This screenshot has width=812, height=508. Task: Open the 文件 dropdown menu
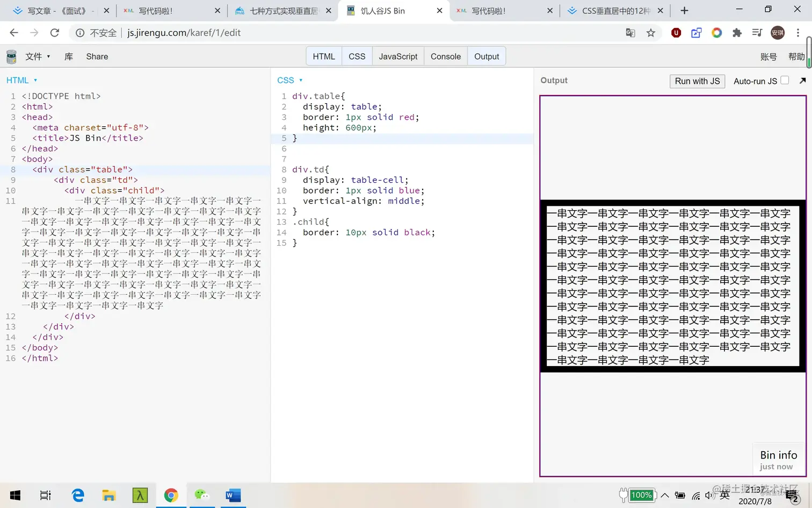(38, 56)
